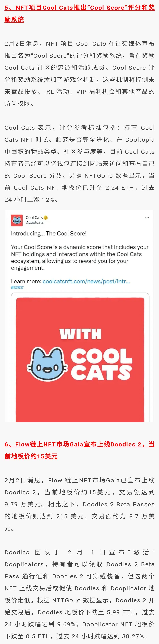
Task: Open headline 5 about Cool Score system
Action: 80,13
